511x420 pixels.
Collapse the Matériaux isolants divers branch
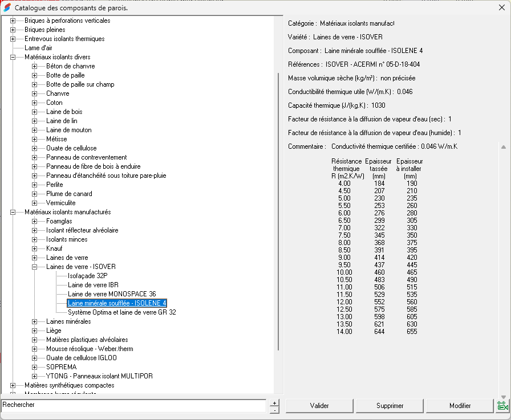[13, 56]
